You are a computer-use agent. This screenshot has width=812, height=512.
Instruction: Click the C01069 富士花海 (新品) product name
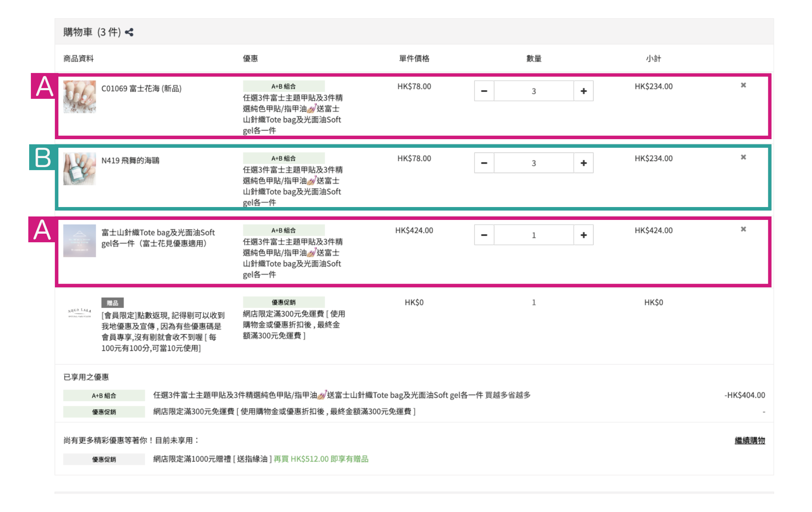141,88
